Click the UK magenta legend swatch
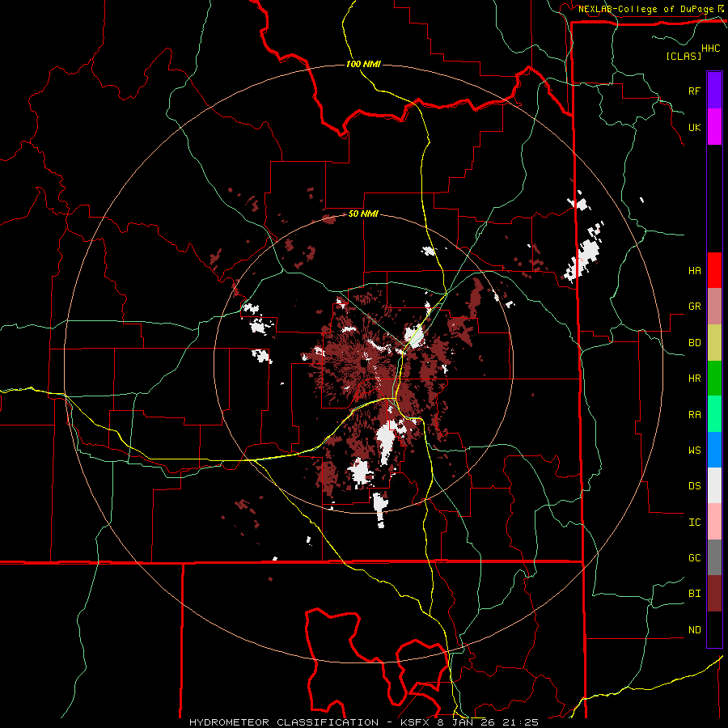 click(714, 127)
